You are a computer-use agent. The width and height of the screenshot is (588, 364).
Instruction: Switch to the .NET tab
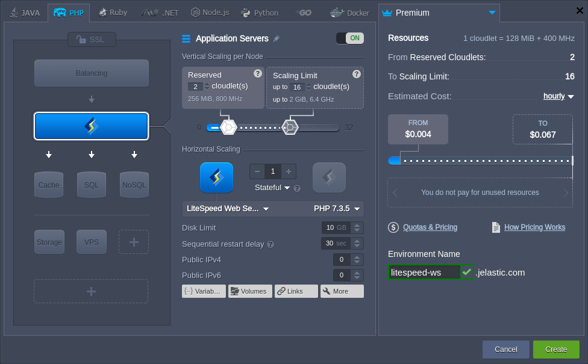[160, 13]
